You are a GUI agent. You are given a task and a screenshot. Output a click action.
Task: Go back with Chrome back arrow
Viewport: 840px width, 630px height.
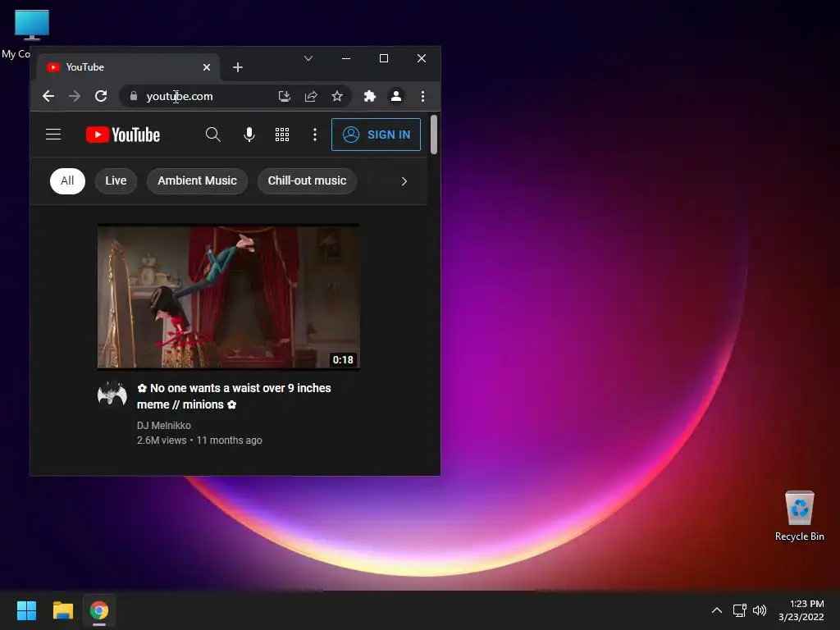48,96
